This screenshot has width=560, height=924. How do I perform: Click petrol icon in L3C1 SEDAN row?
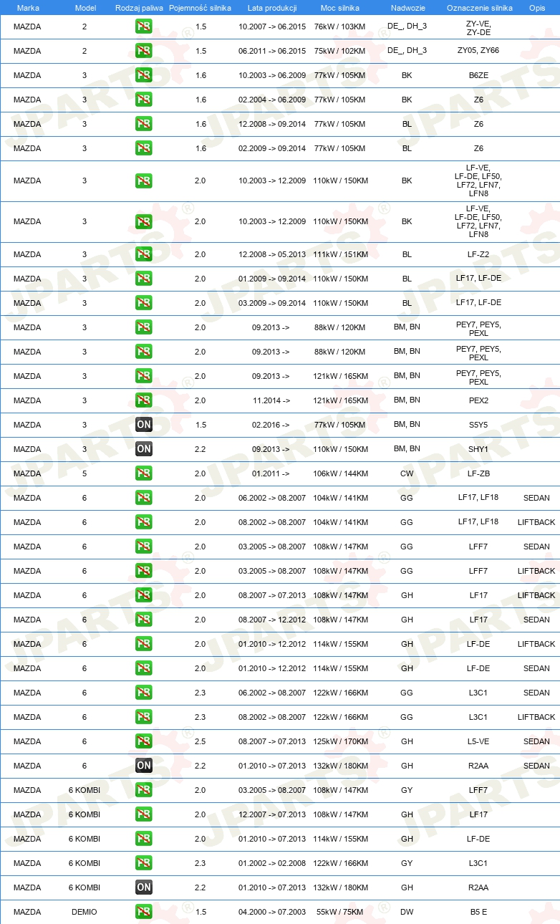point(144,693)
